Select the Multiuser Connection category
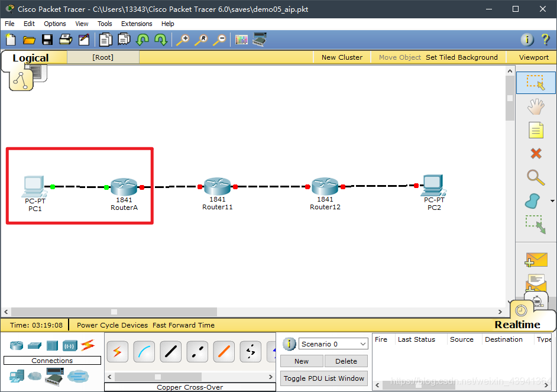 click(78, 376)
